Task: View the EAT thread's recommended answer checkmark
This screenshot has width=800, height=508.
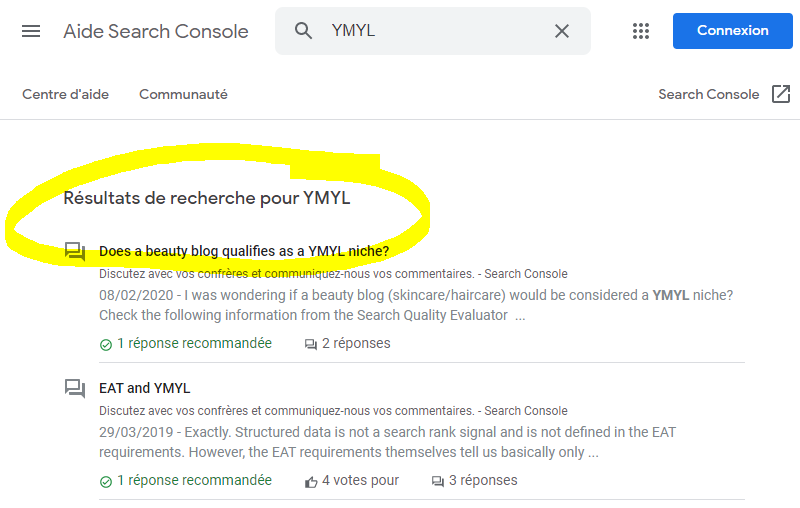Action: [106, 481]
